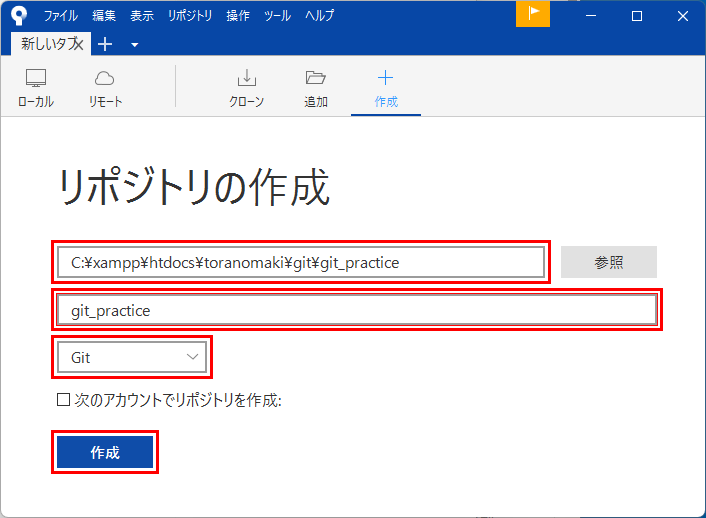Viewport: 706px width, 518px height.
Task: Click the 参照 browse button
Action: coord(608,262)
